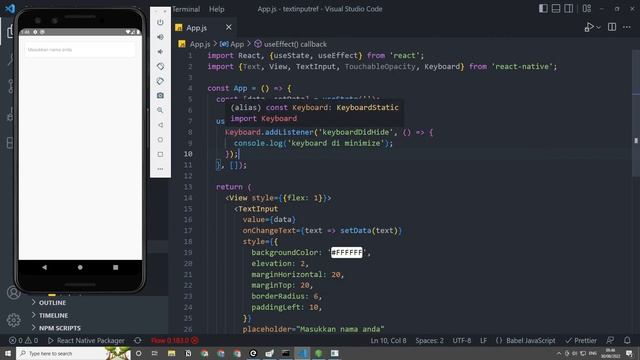Image resolution: width=640 pixels, height=360 pixels.
Task: Open the VS Code Explorer activity icon
Action: 10,31
